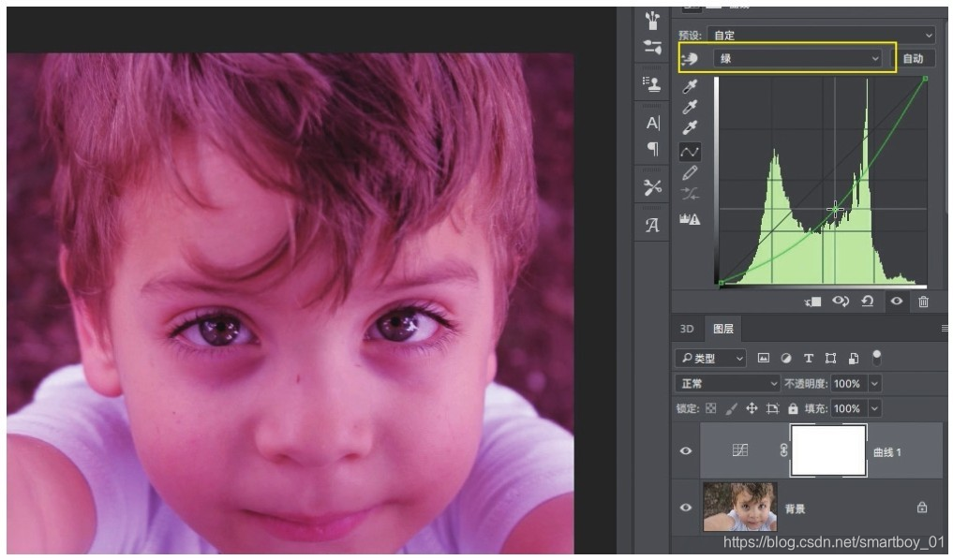Click the view previous state icon
This screenshot has width=953, height=560.
click(841, 302)
